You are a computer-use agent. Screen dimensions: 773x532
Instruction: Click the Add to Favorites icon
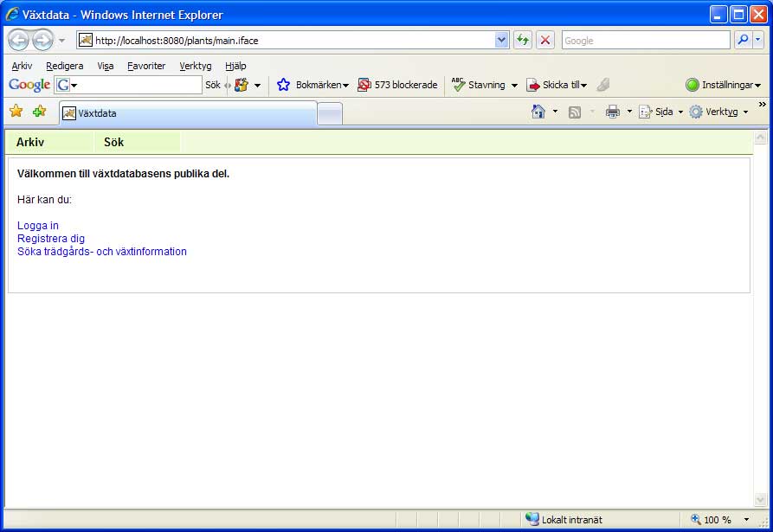pos(40,112)
